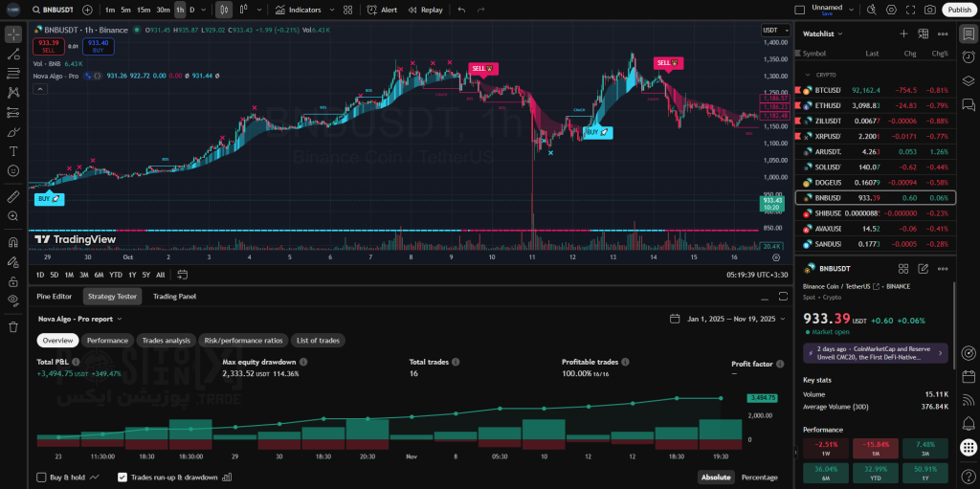
Task: Select BTCUSD row in watchlist
Action: pos(875,90)
